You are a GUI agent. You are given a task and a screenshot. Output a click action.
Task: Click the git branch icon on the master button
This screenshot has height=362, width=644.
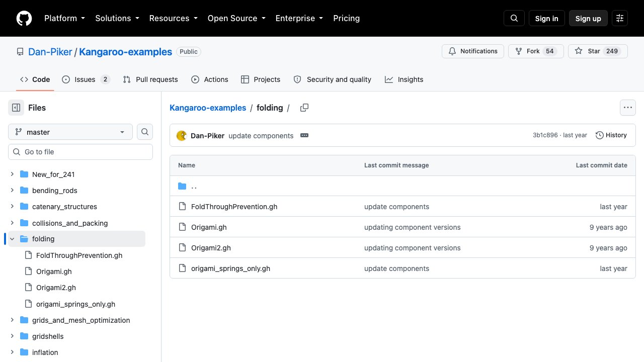click(19, 132)
